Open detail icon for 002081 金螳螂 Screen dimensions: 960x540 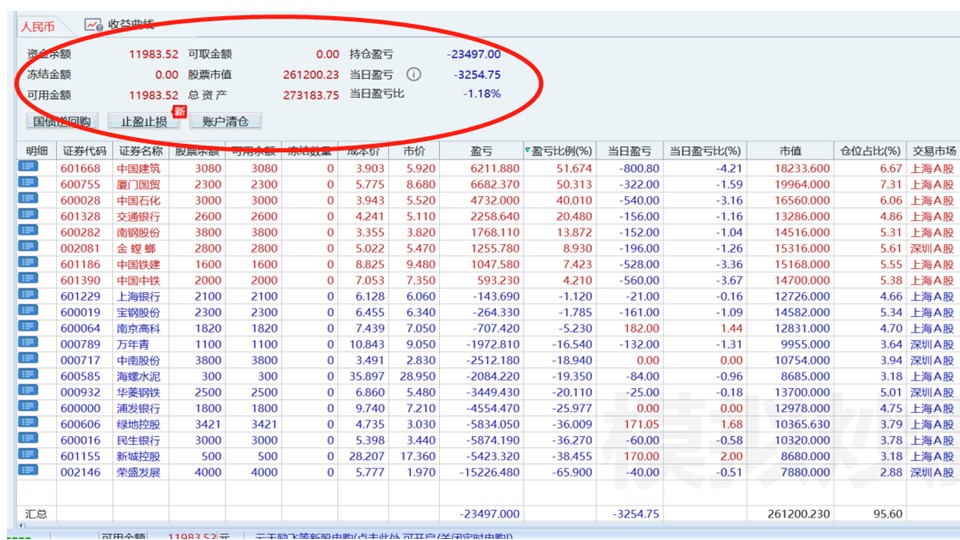[28, 246]
